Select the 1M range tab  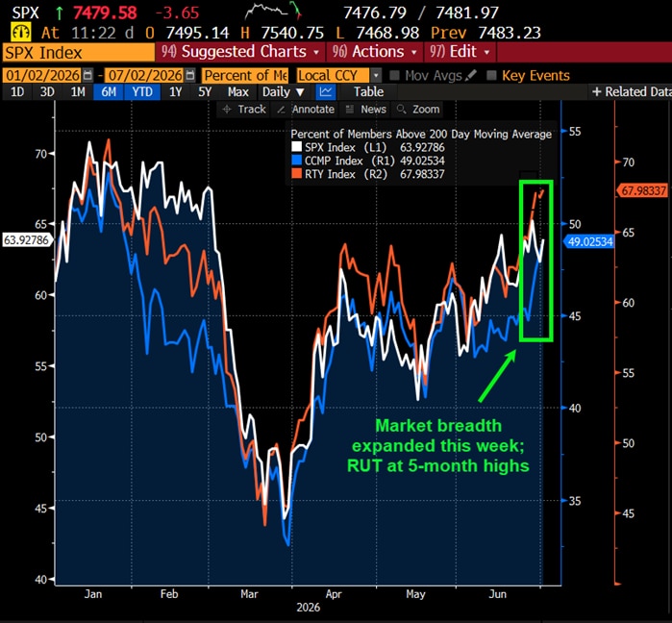point(78,91)
